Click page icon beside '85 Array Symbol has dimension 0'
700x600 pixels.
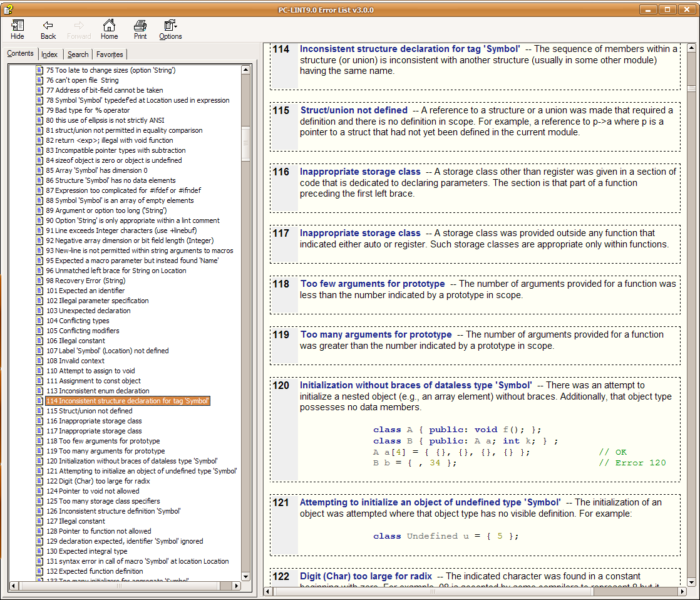click(x=39, y=170)
